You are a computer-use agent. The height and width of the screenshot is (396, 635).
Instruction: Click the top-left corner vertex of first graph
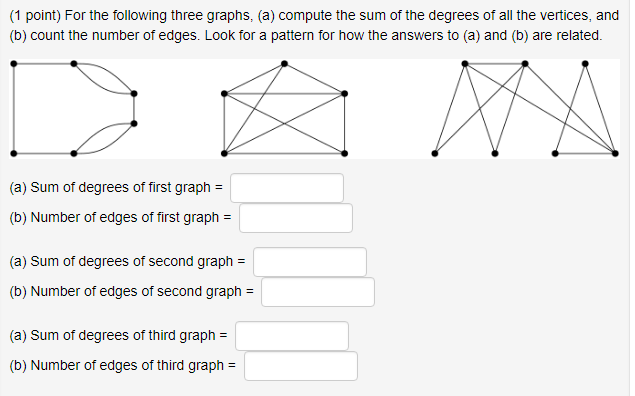[x=14, y=64]
